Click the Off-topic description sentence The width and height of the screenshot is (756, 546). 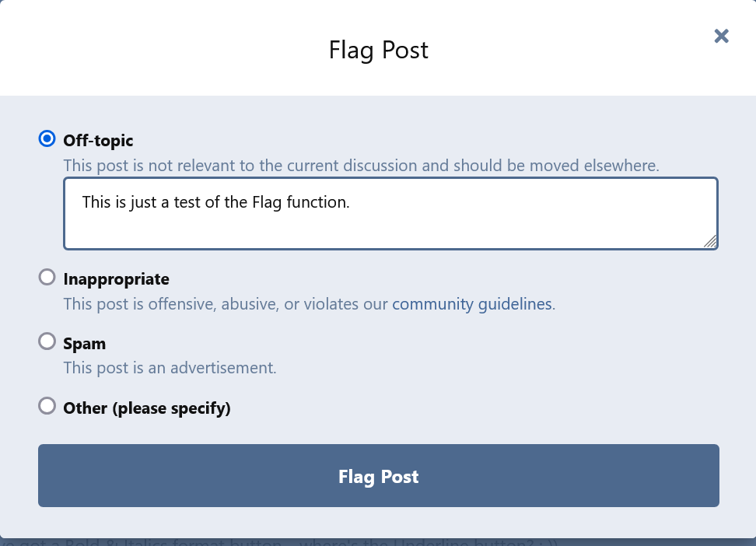coord(361,166)
